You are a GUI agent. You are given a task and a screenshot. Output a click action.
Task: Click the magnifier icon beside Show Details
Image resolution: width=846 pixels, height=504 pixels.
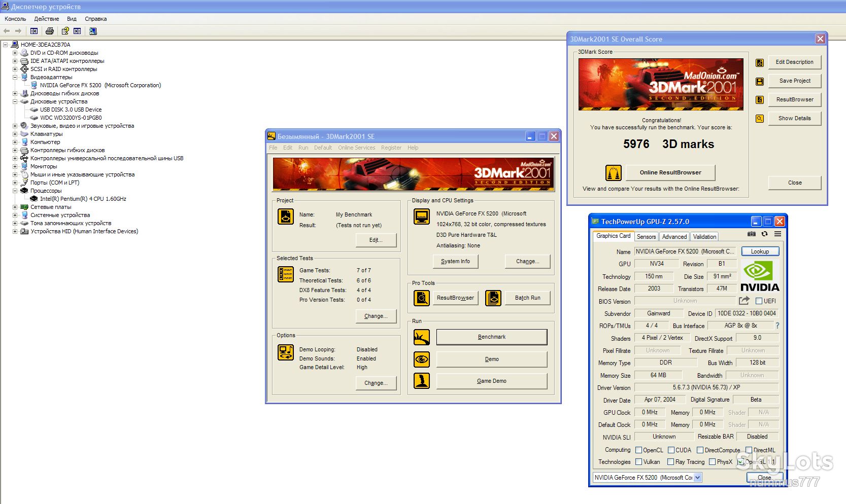(x=760, y=119)
